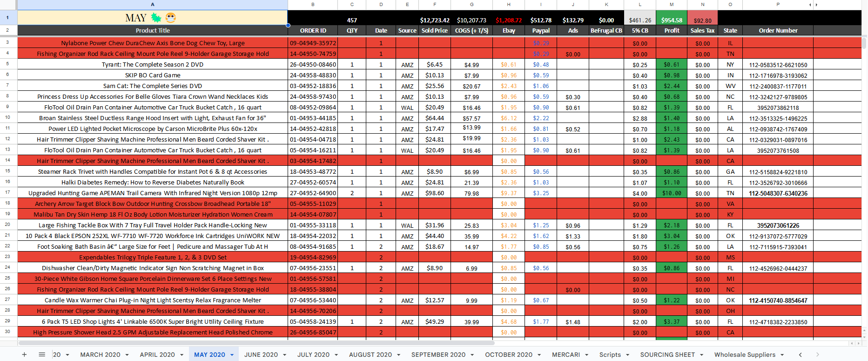Click the horizontal scrollbar's left arrow button
The width and height of the screenshot is (868, 361).
852,343
